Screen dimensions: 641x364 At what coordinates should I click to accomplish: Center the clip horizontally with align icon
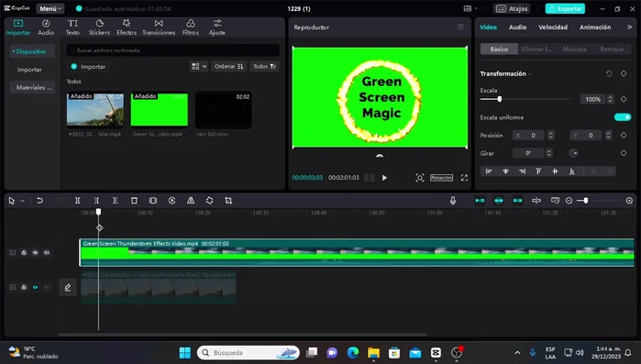pyautogui.click(x=505, y=171)
